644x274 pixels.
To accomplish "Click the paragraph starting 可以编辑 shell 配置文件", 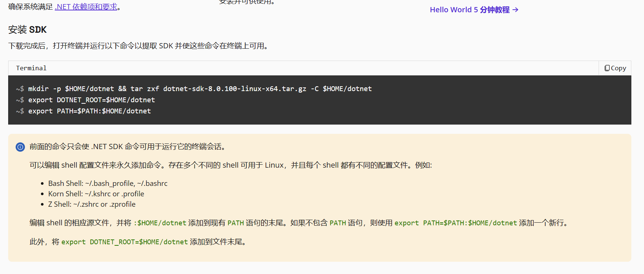I will coord(231,165).
